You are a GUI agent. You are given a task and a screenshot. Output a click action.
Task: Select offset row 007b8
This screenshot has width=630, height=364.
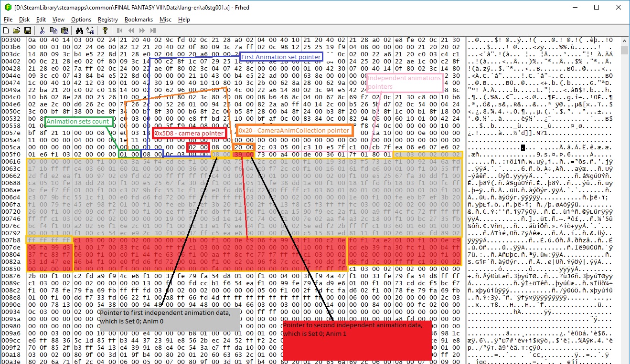coord(11,241)
